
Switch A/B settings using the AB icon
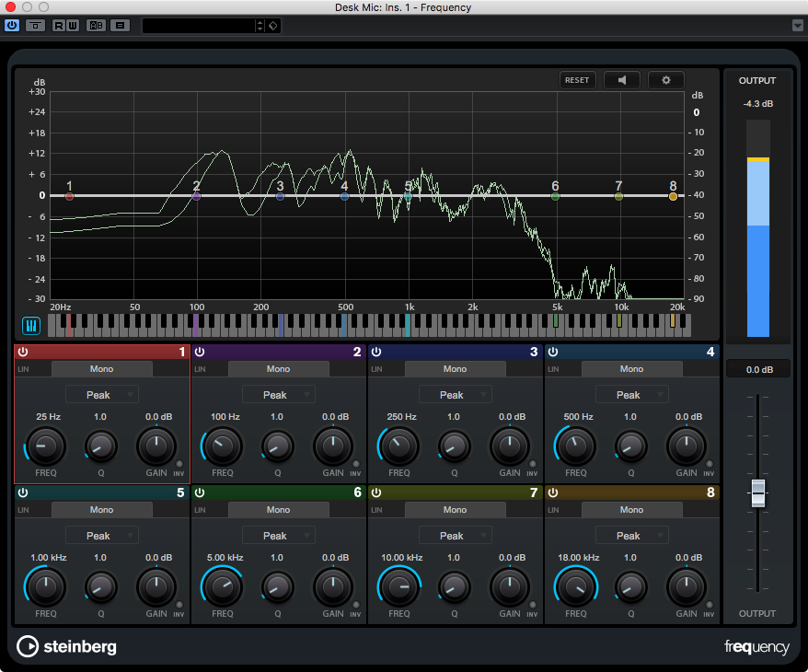[96, 25]
